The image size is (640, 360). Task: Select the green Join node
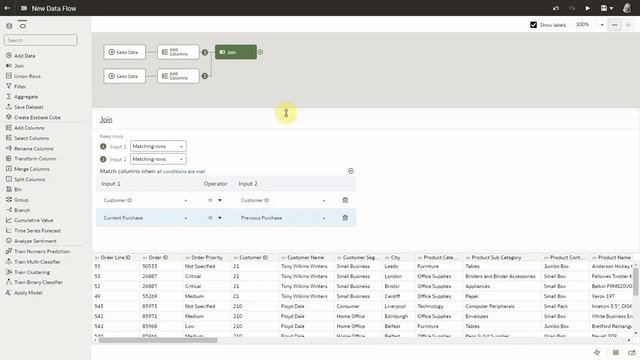coord(236,52)
